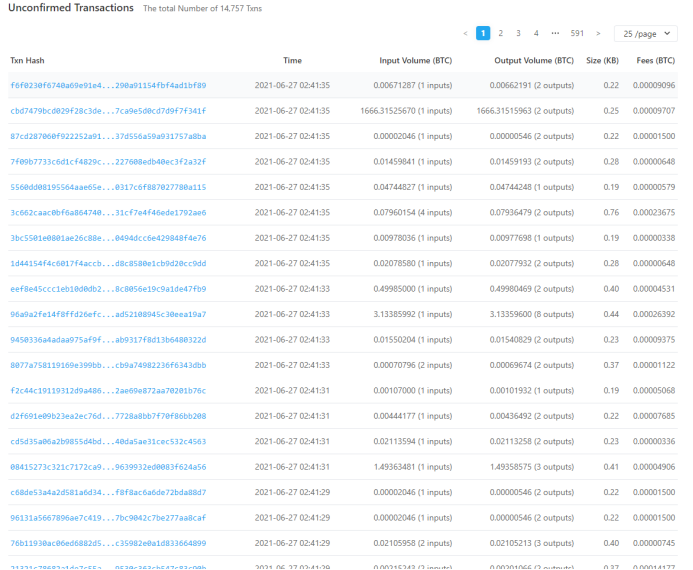Open transaction hash 7f09b7733c6d1cf4829c
The image size is (693, 570).
108,162
